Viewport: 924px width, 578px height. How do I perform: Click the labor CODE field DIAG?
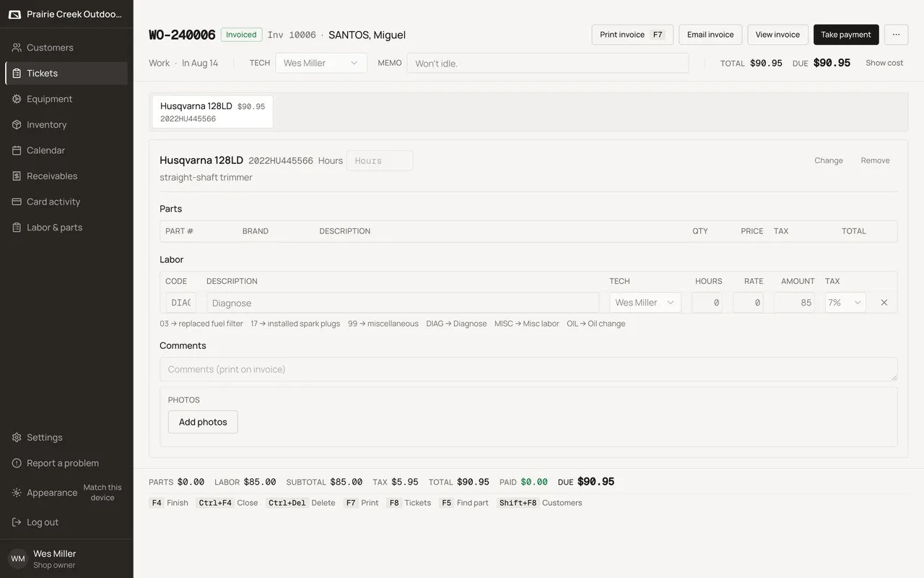180,303
